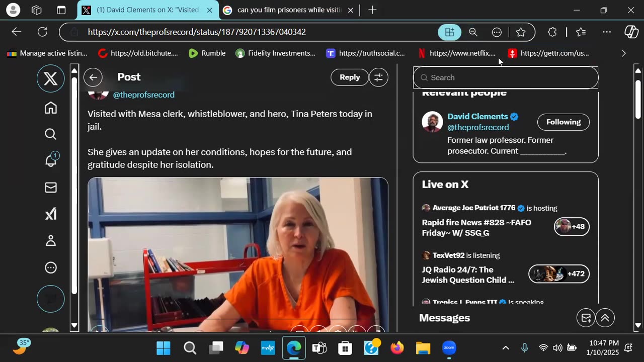
Task: Click the Reply button in the Post header
Action: click(350, 77)
